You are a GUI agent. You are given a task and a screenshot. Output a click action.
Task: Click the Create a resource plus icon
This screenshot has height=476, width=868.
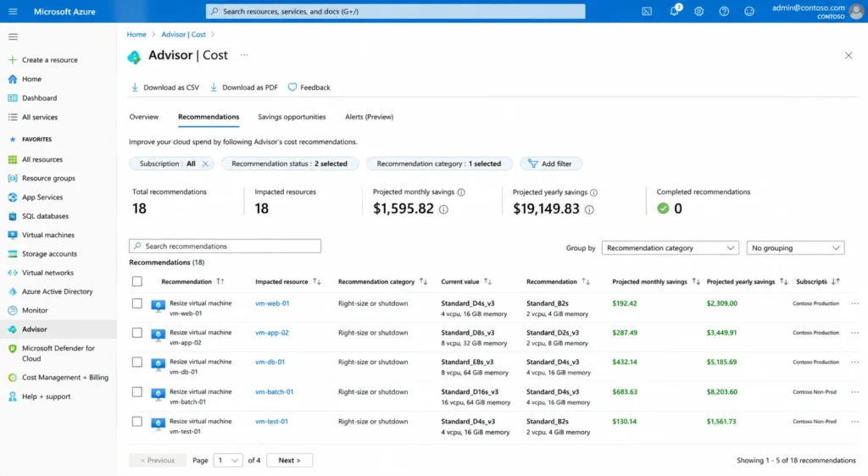tap(13, 59)
